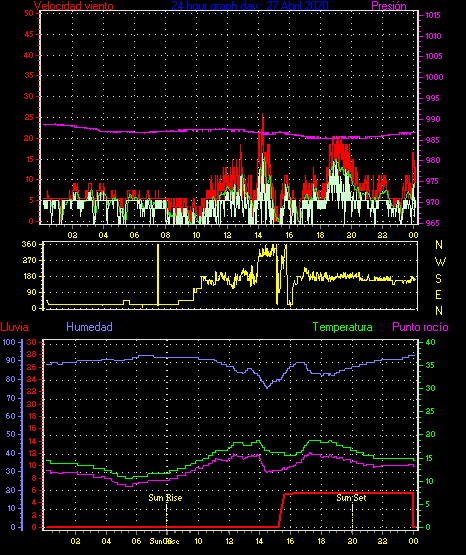Click the green 40 on temperature axis
466x555 pixels.
(x=430, y=342)
